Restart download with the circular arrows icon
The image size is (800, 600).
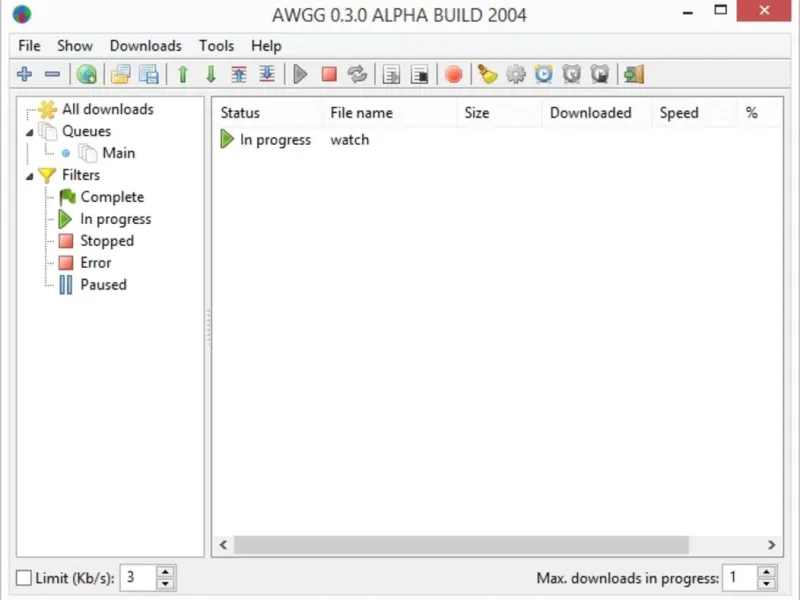point(357,74)
